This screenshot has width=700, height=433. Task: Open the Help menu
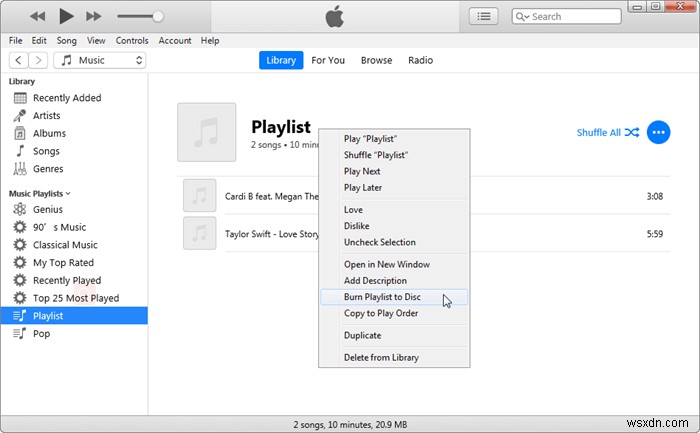[x=210, y=41]
